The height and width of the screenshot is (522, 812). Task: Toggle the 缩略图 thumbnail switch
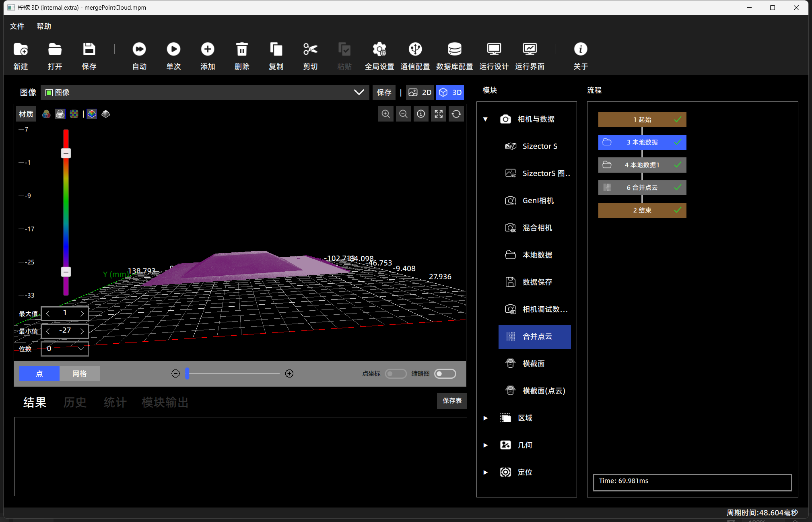tap(445, 374)
